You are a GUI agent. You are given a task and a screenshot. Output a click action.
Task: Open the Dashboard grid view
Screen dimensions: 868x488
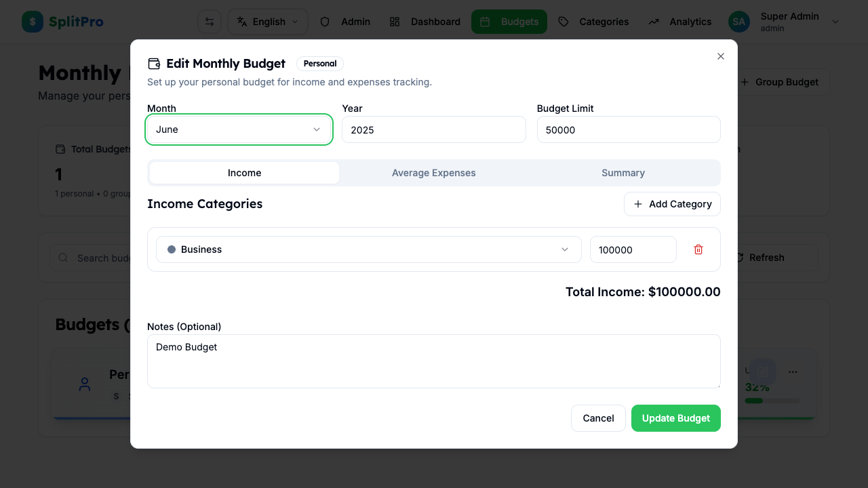coord(395,22)
